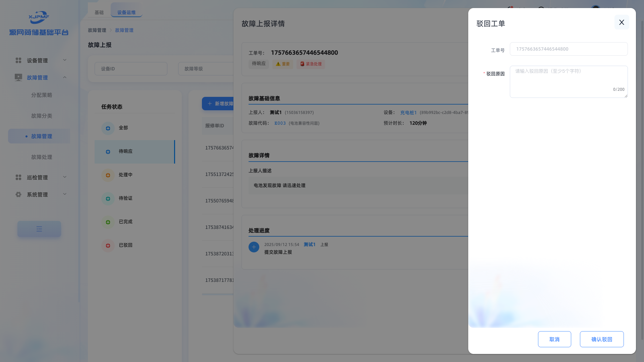
Task: Open the 故障等级 dropdown filter
Action: [x=205, y=69]
